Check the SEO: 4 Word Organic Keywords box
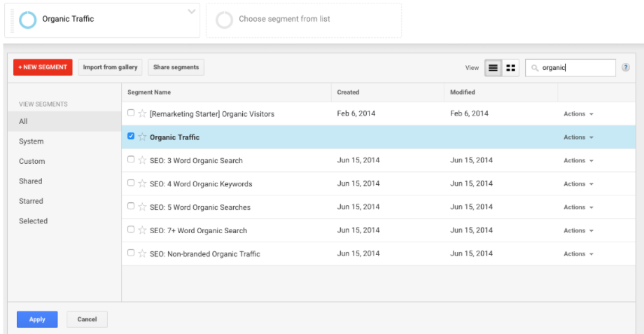Screen dimensions: 644x334 tap(131, 183)
